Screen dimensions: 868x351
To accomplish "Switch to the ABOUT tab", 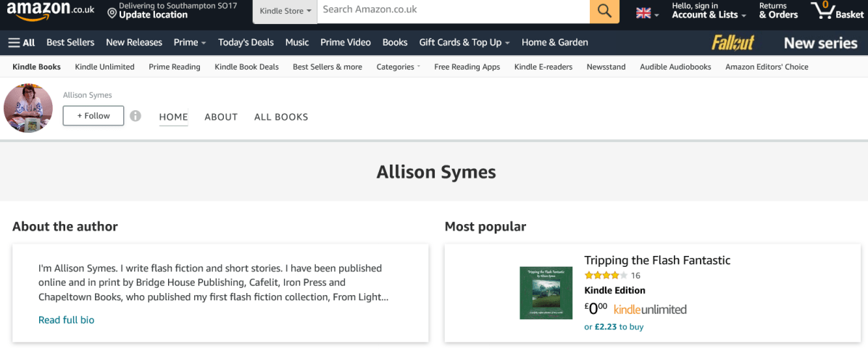I will [x=221, y=117].
